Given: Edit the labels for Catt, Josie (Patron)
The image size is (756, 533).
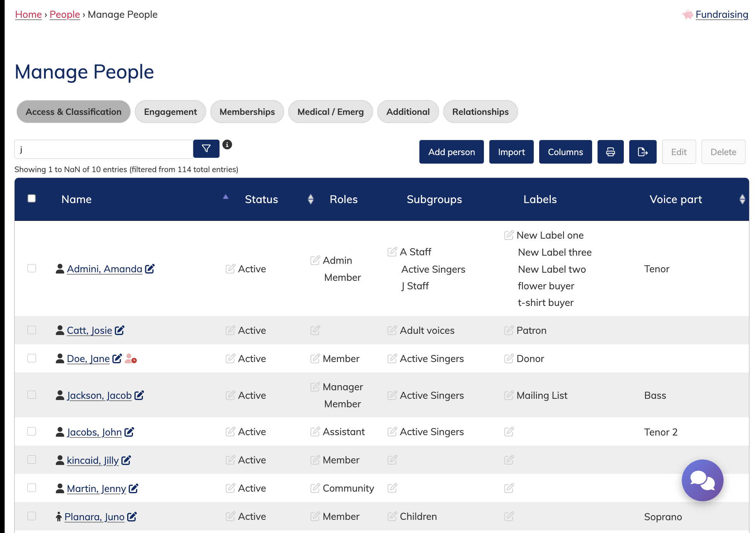Looking at the screenshot, I should pyautogui.click(x=509, y=330).
